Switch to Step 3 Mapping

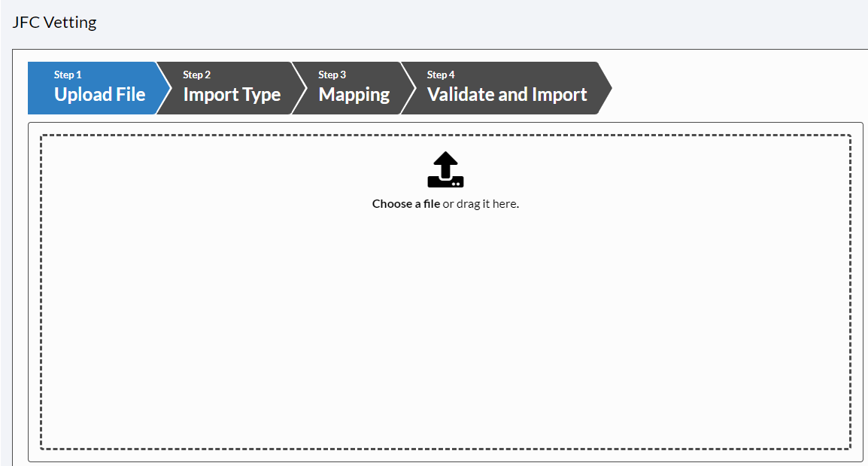coord(354,88)
